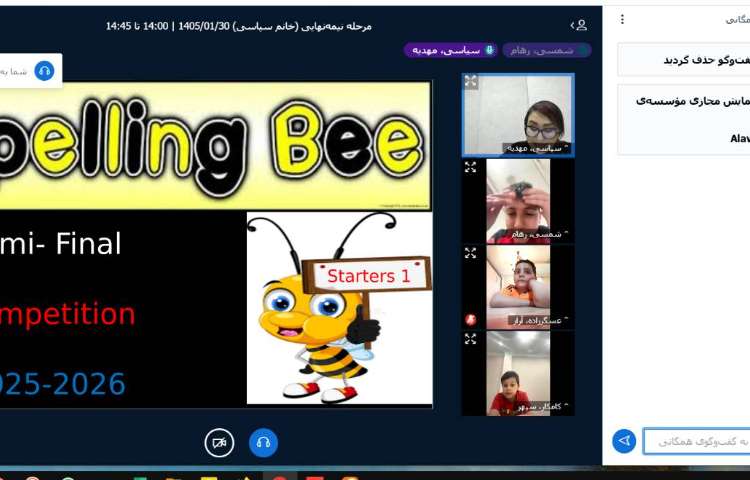
Task: Make سیاسی، مهدیه webcam fullscreen
Action: pyautogui.click(x=471, y=81)
